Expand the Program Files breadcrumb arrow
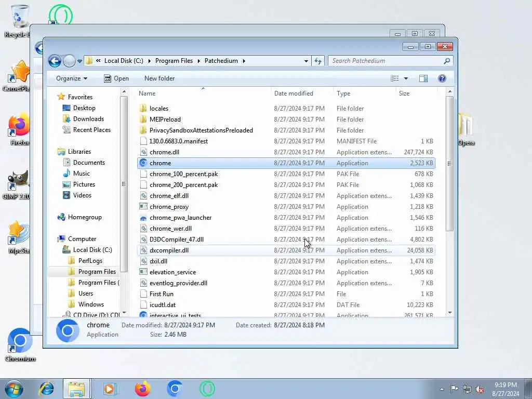The width and height of the screenshot is (532, 399). point(198,61)
